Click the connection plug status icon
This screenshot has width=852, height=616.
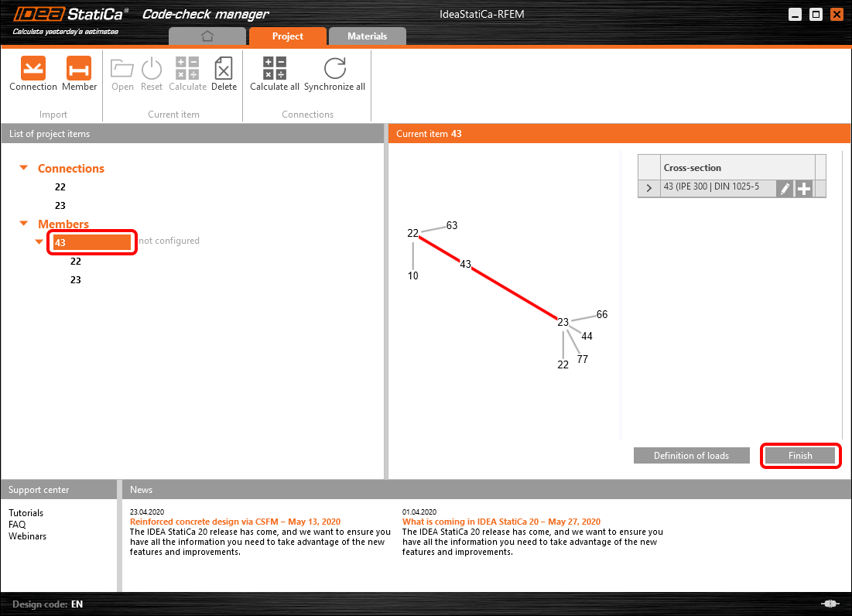[x=830, y=604]
